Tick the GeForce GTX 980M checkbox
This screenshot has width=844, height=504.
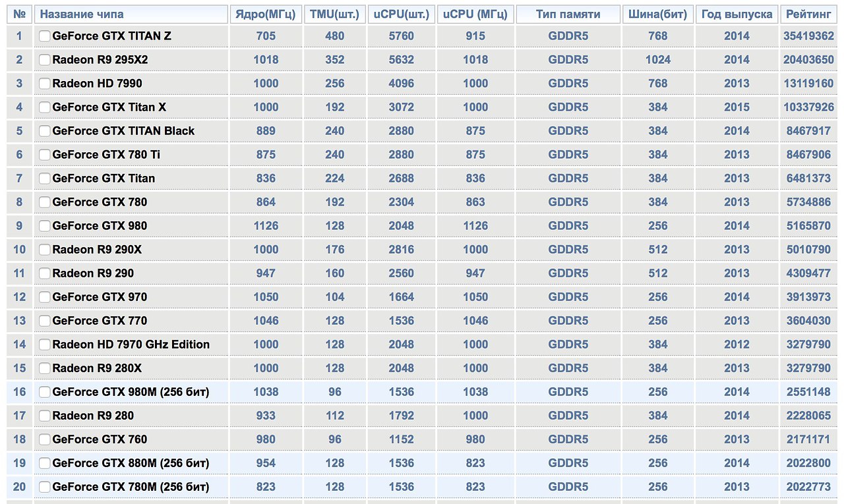pyautogui.click(x=44, y=392)
